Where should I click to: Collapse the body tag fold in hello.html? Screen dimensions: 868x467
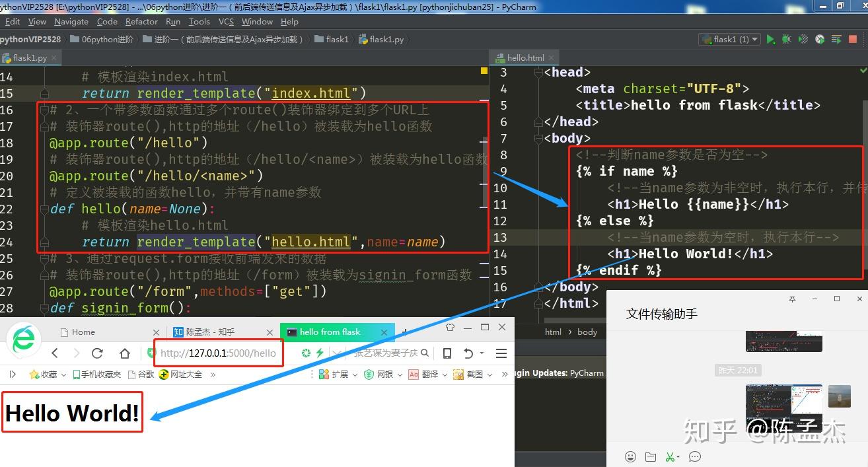click(540, 138)
